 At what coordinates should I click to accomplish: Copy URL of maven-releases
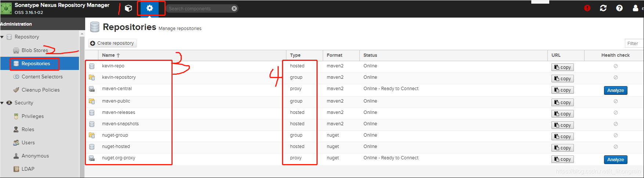[562, 114]
